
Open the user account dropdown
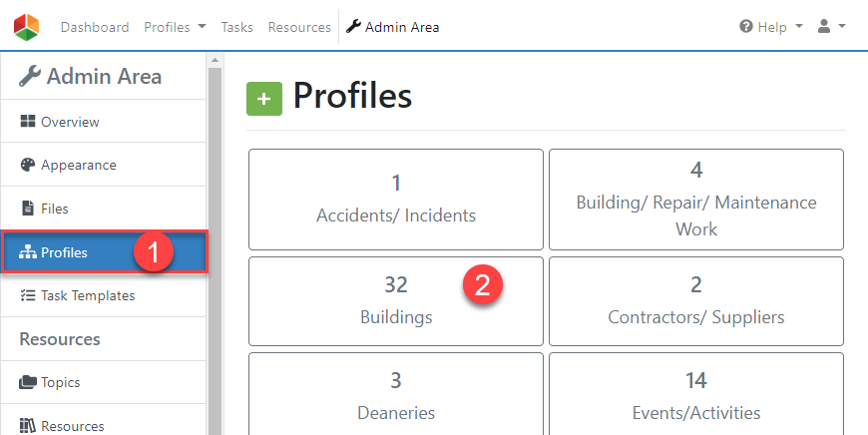[831, 27]
